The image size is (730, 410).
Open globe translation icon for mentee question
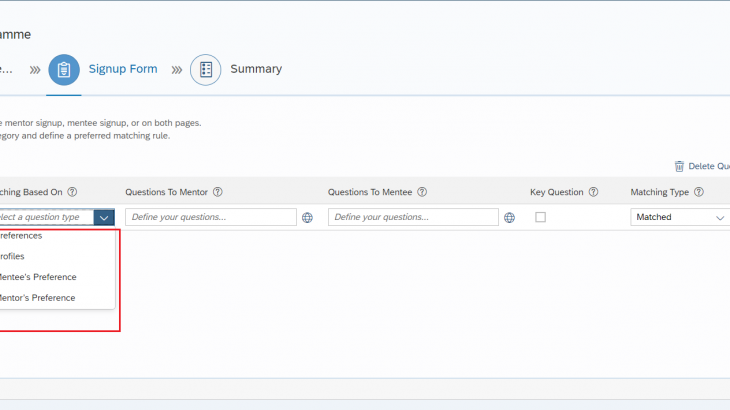pos(510,217)
